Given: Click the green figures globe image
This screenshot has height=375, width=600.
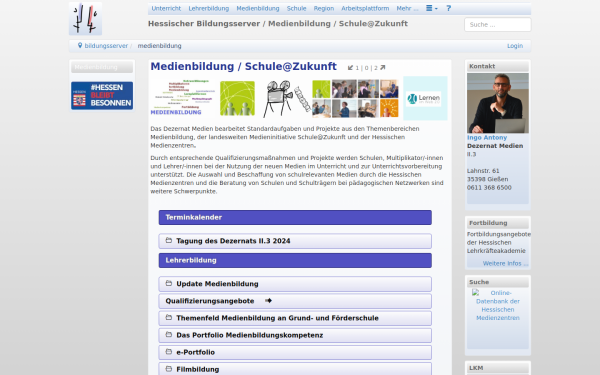Looking at the screenshot, I should [x=237, y=98].
